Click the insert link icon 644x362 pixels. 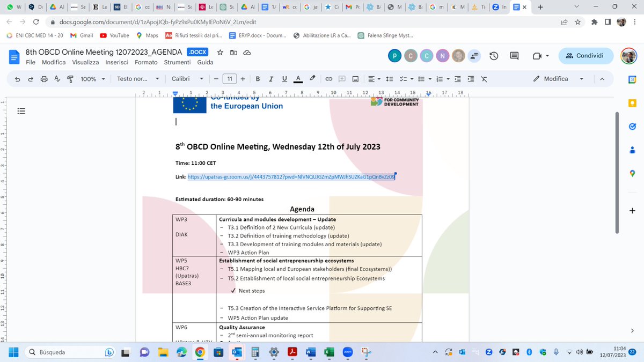pos(328,79)
